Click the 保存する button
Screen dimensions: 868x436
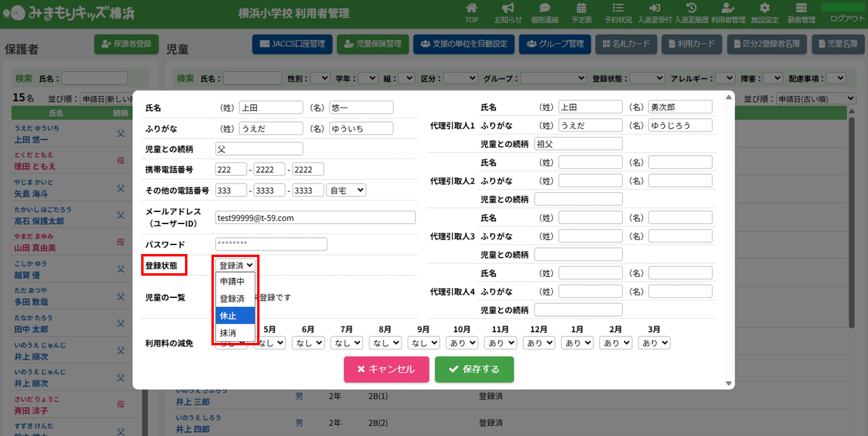tap(474, 369)
